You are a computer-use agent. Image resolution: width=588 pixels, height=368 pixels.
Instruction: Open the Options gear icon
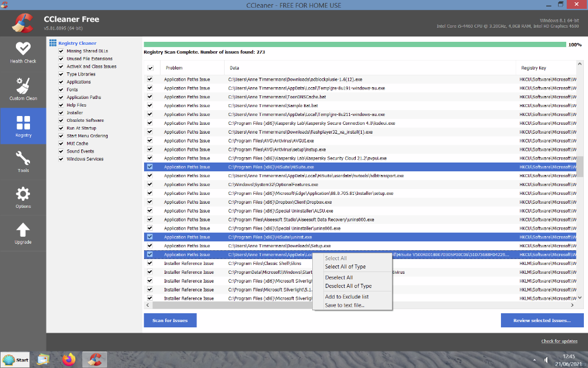click(x=23, y=198)
